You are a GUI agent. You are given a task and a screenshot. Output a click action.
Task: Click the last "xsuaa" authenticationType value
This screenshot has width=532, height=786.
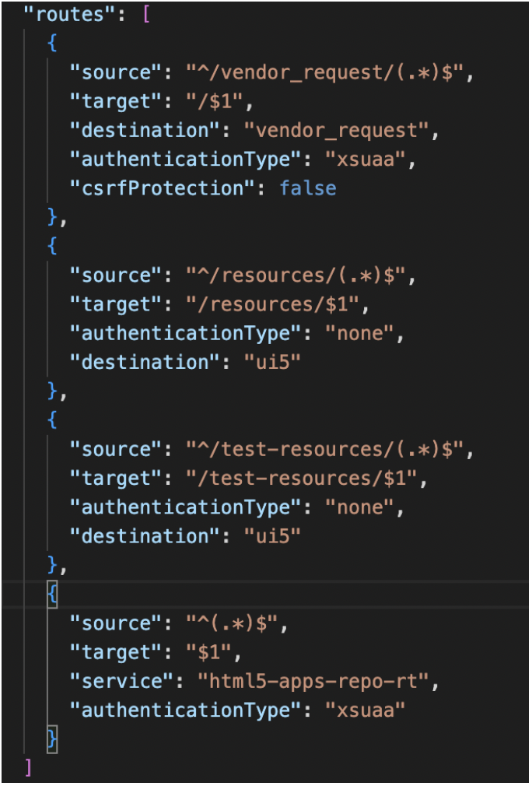pos(365,710)
